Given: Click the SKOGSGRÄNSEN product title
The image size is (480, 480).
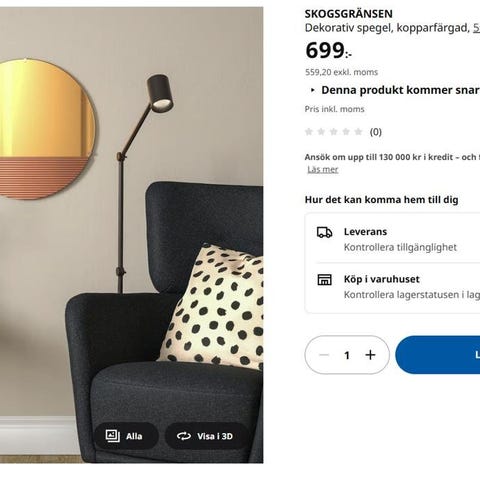Looking at the screenshot, I should tap(348, 14).
